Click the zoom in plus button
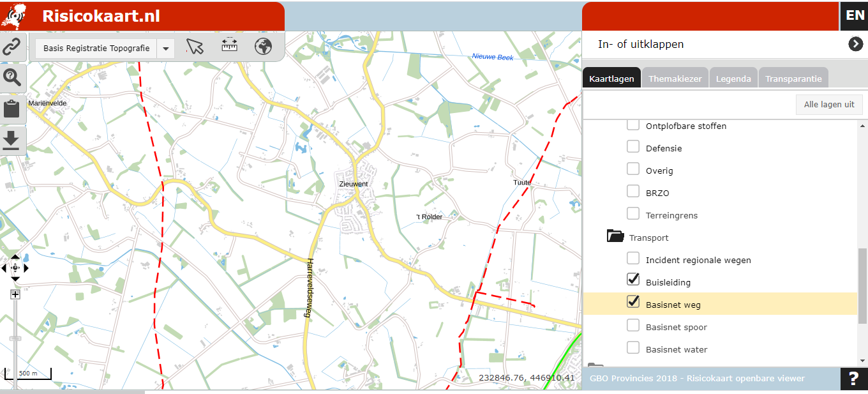868x394 pixels. click(15, 294)
